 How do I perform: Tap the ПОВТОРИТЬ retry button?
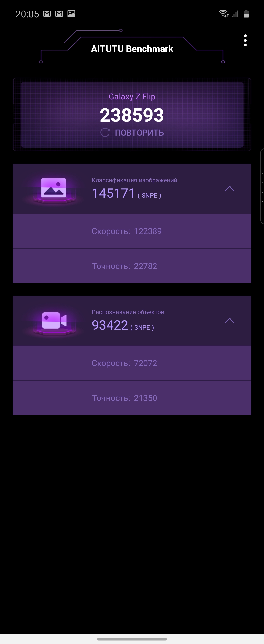click(x=132, y=132)
